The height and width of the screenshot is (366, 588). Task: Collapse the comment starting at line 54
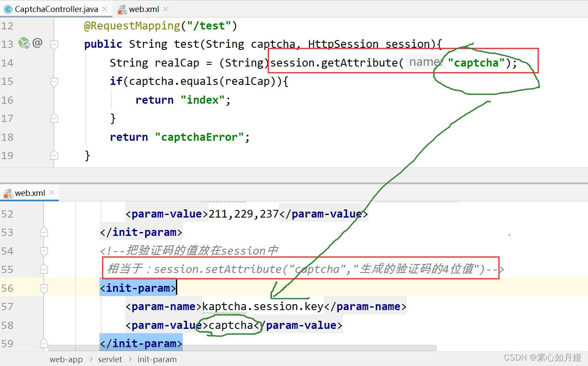44,251
